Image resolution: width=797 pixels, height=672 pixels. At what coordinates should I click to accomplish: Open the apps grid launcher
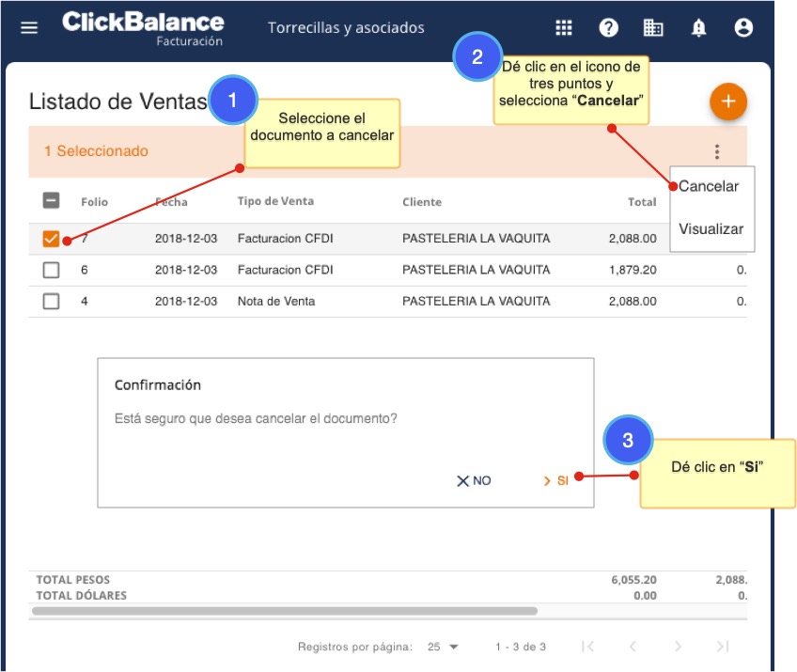[564, 27]
